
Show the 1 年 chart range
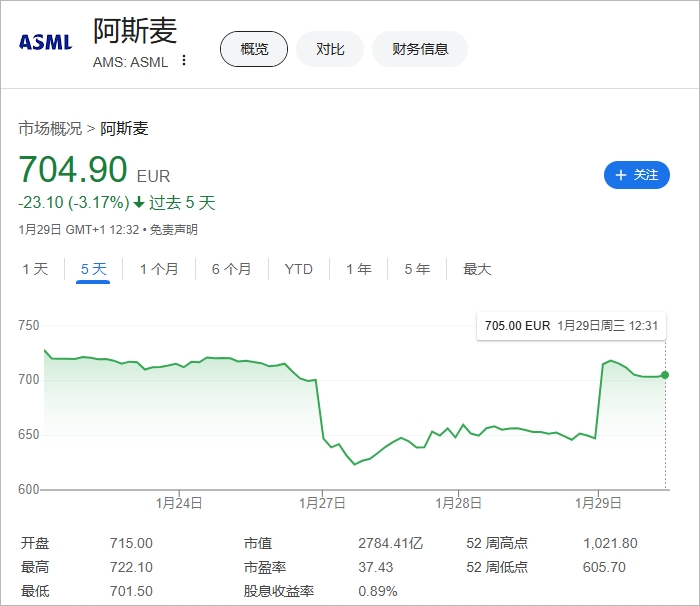point(358,269)
